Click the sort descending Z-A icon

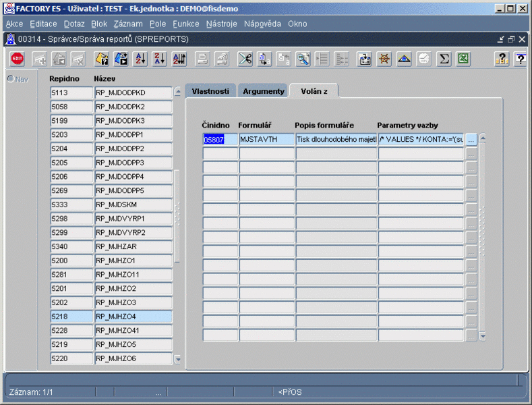(x=159, y=59)
